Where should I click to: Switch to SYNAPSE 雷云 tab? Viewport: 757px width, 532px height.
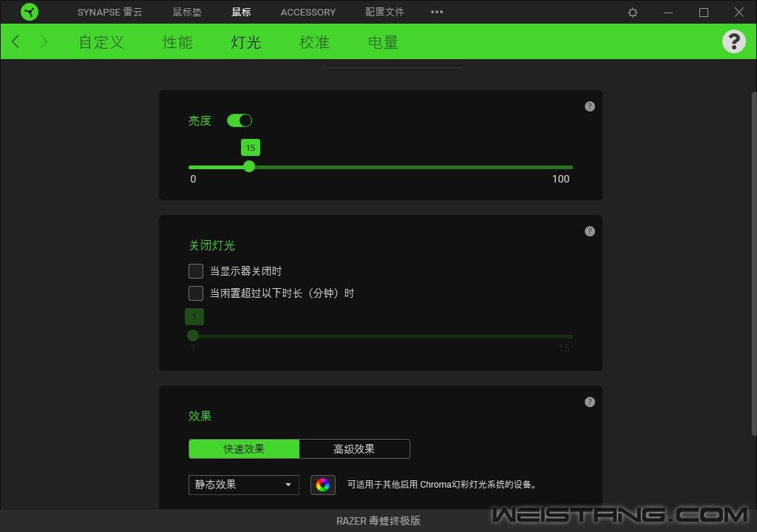109,12
